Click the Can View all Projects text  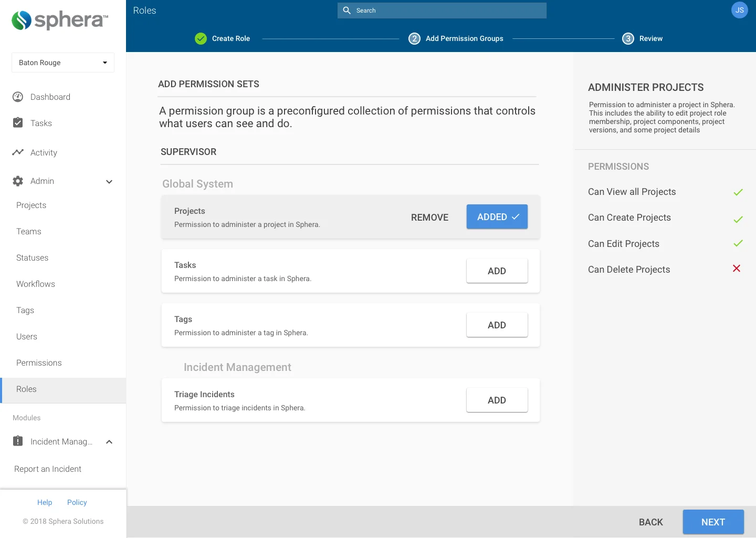632,192
